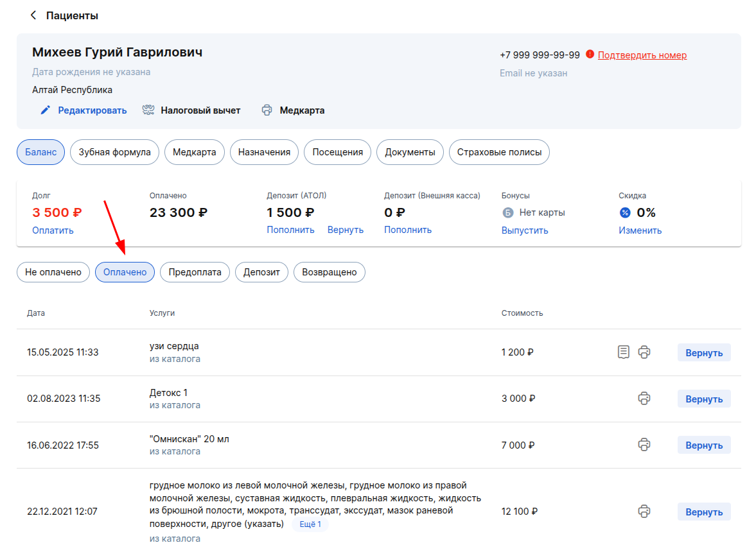Refund the "Омнискан" 20 мл payment
This screenshot has height=552, width=756.
704,445
